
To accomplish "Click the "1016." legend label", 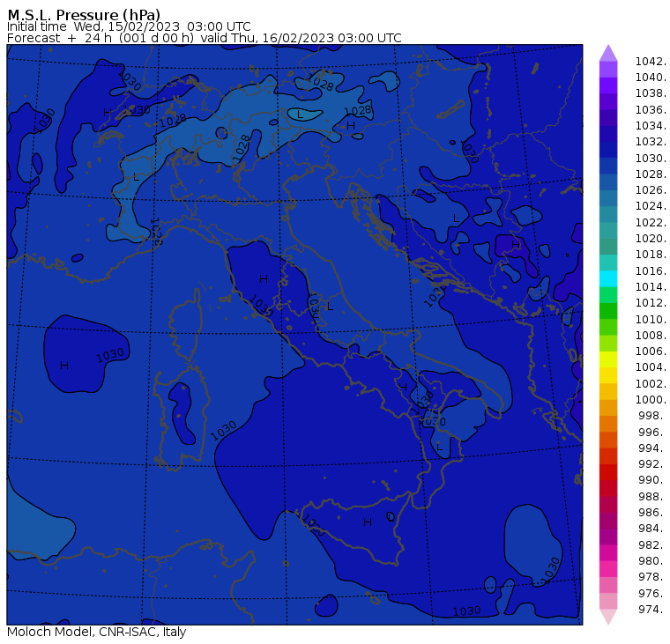I will (651, 270).
